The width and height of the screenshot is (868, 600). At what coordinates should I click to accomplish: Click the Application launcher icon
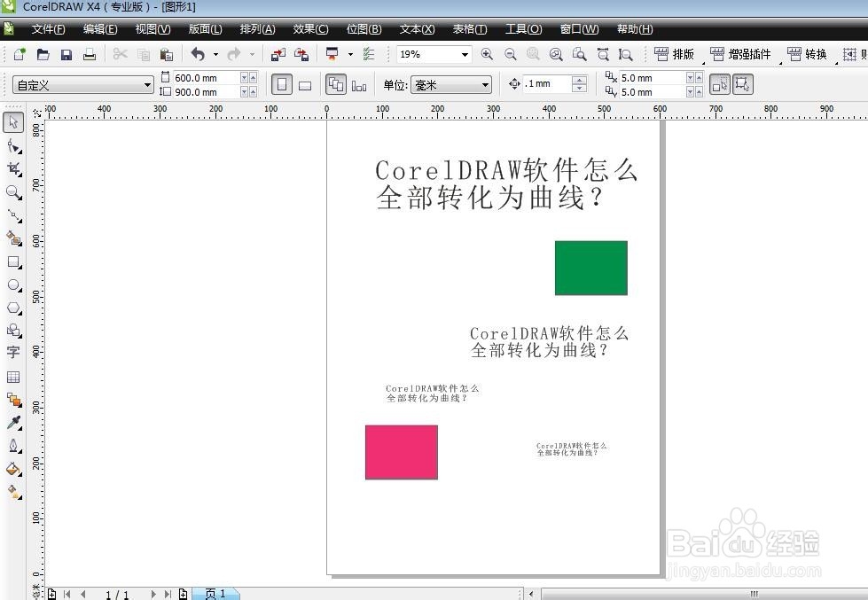coord(332,54)
